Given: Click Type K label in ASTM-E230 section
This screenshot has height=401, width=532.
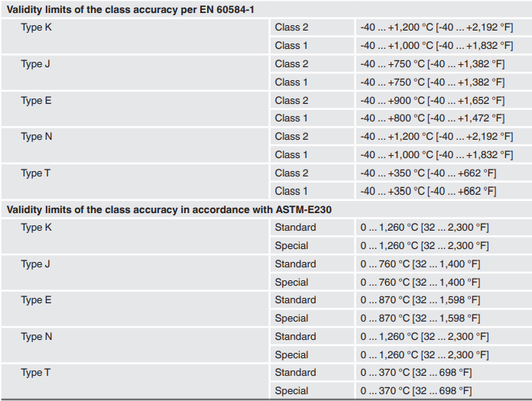Looking at the screenshot, I should click(37, 228).
